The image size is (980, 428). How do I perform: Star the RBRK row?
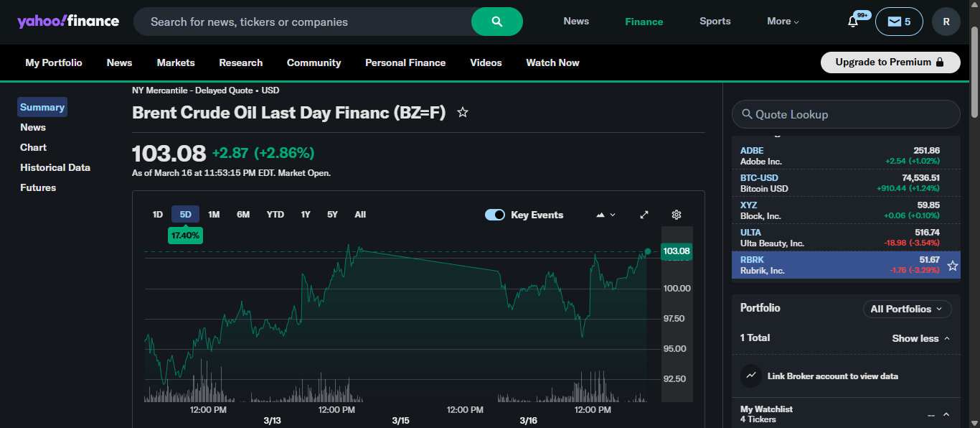click(953, 266)
